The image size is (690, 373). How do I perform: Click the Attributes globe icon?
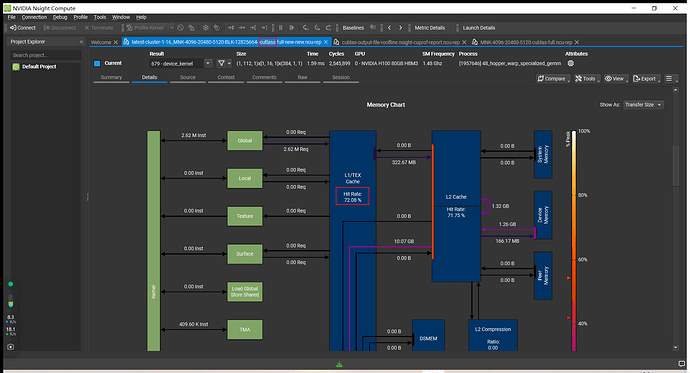click(571, 63)
